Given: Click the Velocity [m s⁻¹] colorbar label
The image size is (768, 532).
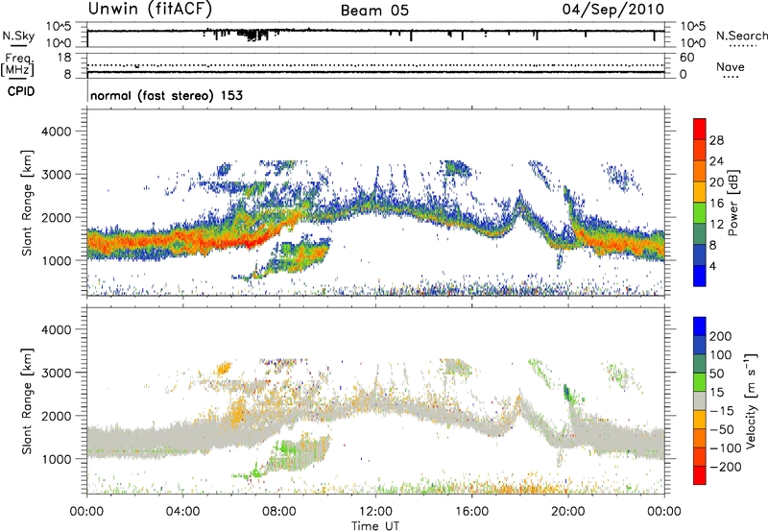Looking at the screenshot, I should tap(751, 400).
